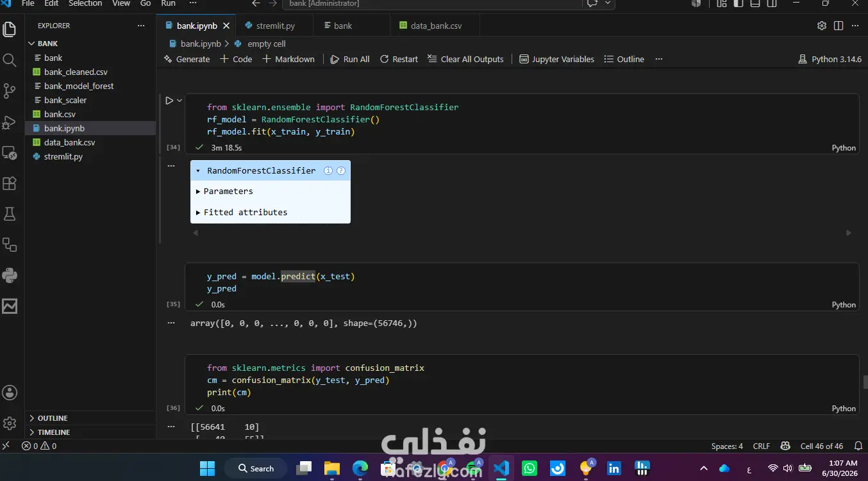Open output actions for RandomForestClassifier output
868x481 pixels.
coord(171,165)
